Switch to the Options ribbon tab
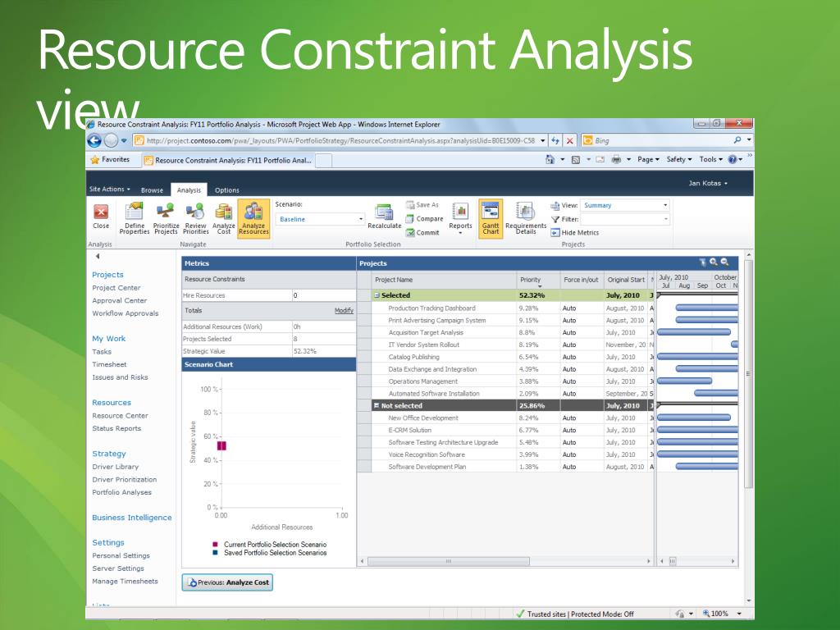This screenshot has height=630, width=840. click(226, 190)
